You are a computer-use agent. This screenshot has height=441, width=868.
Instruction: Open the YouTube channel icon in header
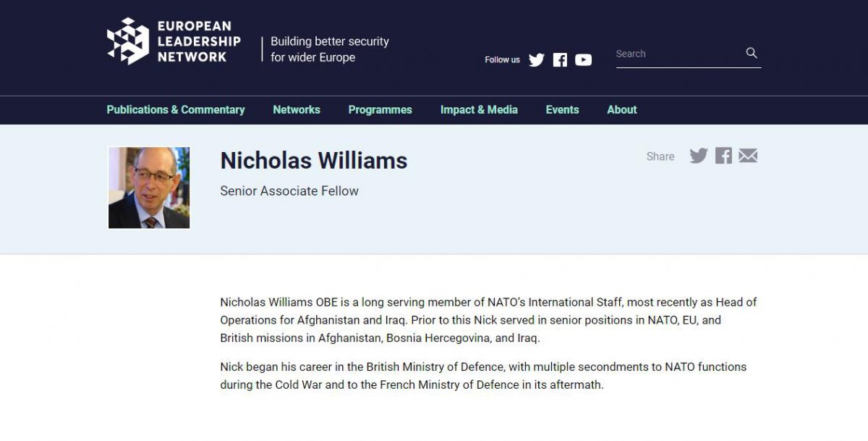pyautogui.click(x=583, y=60)
